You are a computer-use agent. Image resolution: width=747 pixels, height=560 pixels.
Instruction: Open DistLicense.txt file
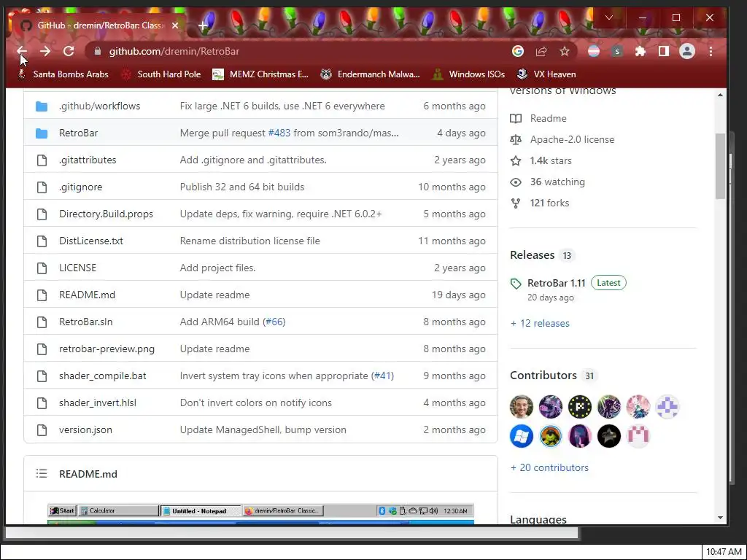coord(91,241)
